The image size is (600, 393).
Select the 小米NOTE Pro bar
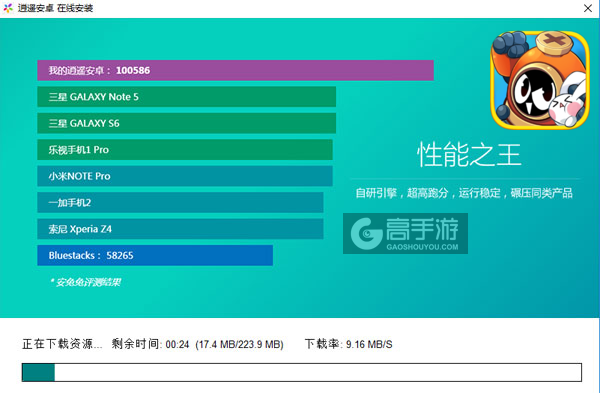(185, 176)
